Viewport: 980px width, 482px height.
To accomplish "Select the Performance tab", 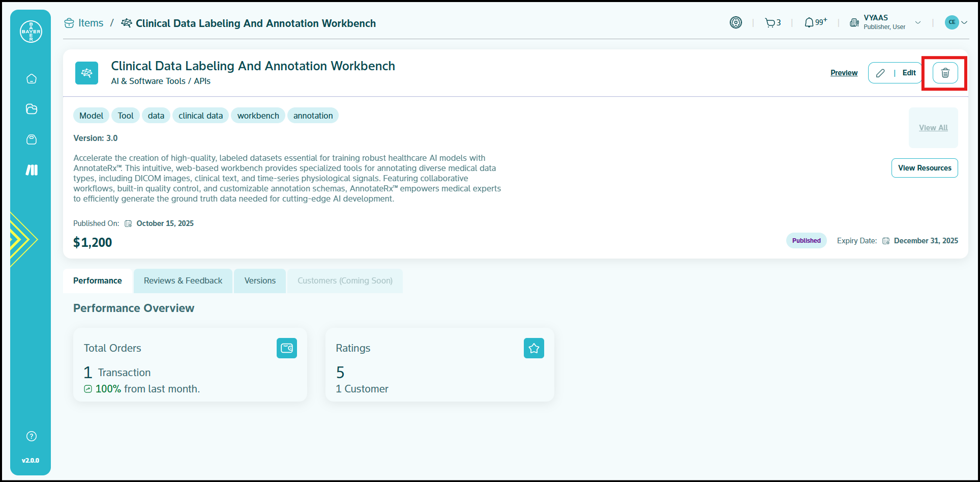I will click(x=98, y=281).
